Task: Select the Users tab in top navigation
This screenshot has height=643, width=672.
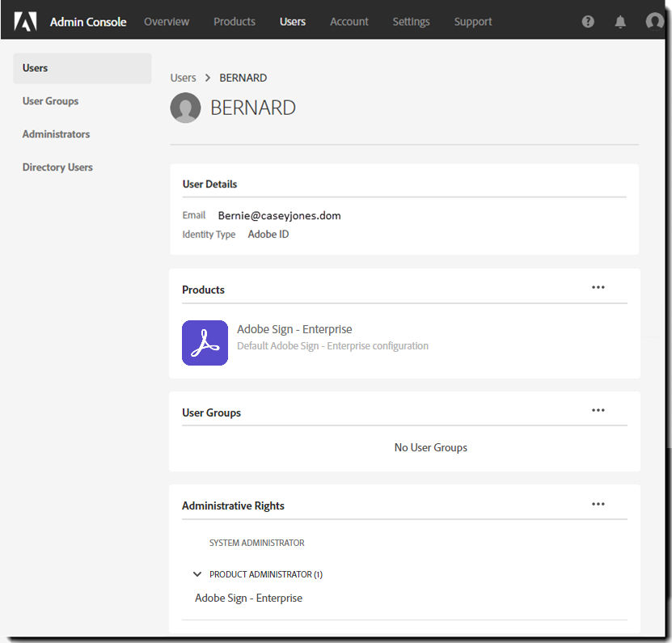Action: pyautogui.click(x=293, y=21)
